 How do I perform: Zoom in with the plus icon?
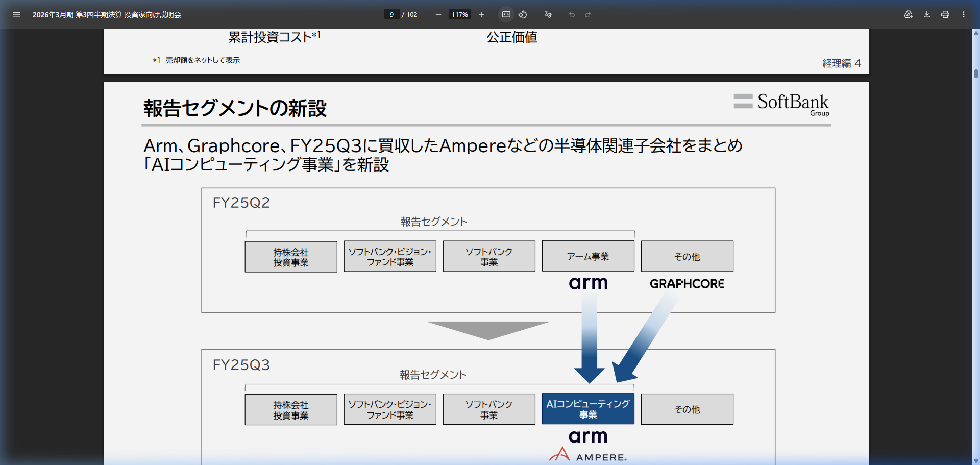[481, 14]
